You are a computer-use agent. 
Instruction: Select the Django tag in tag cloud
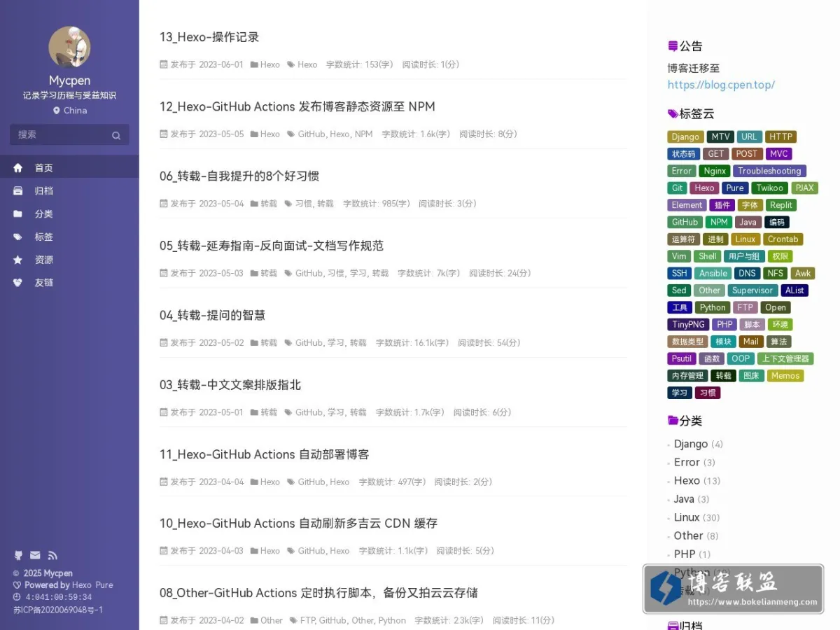click(685, 136)
